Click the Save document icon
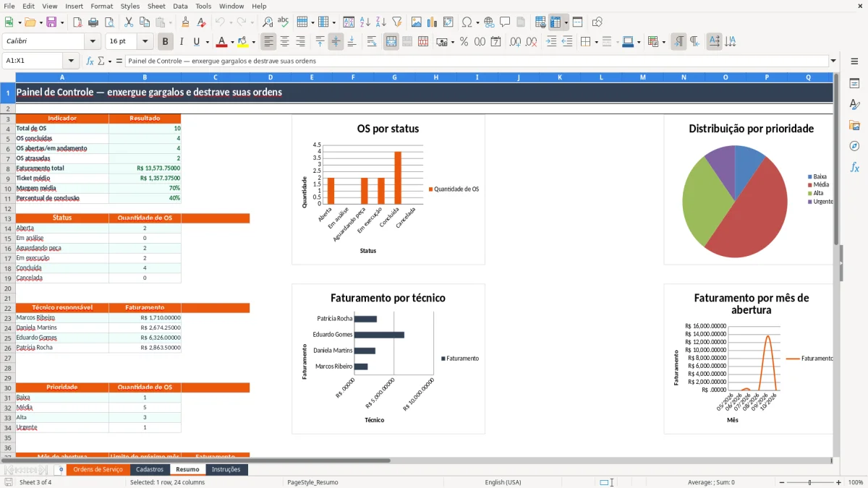Screen dimensions: 868x488 click(x=51, y=22)
